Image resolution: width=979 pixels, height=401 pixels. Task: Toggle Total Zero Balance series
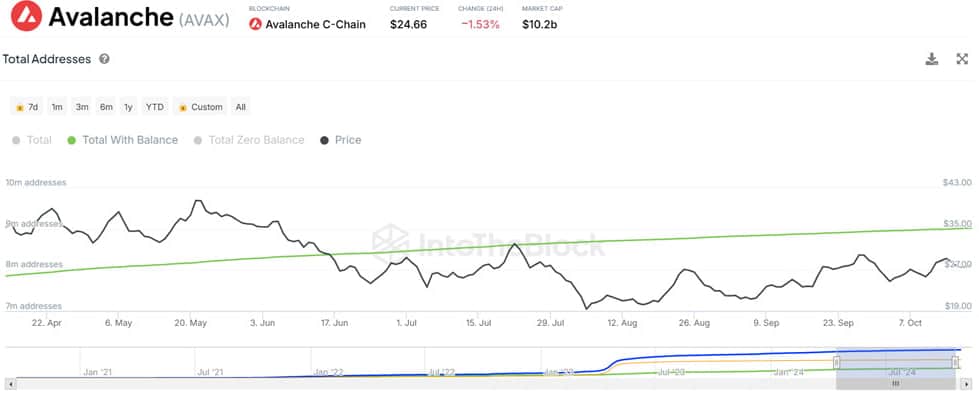click(x=250, y=140)
